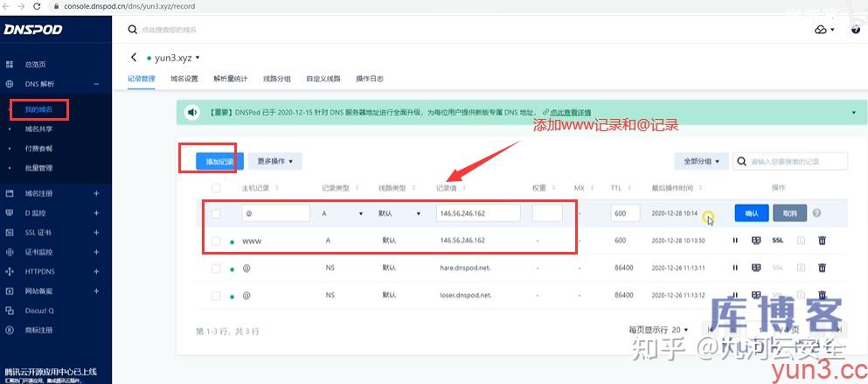This screenshot has width=868, height=384.
Task: Open the cloud account icon menu
Action: (823, 30)
